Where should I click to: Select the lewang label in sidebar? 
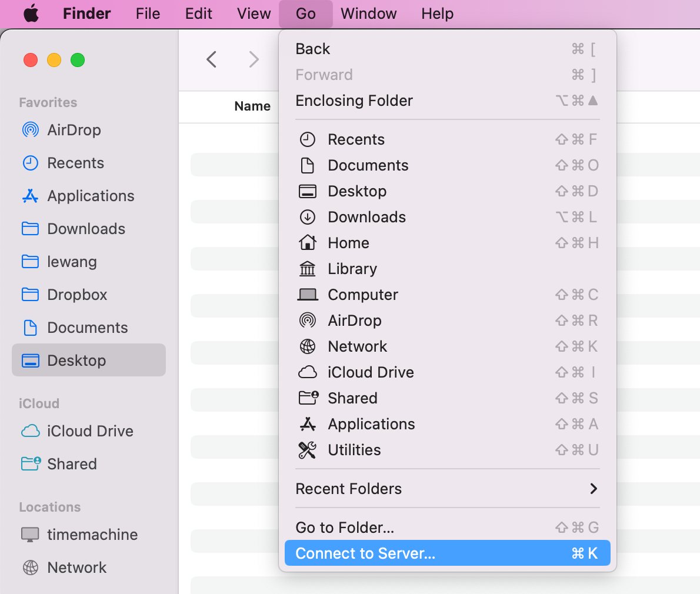coord(72,262)
